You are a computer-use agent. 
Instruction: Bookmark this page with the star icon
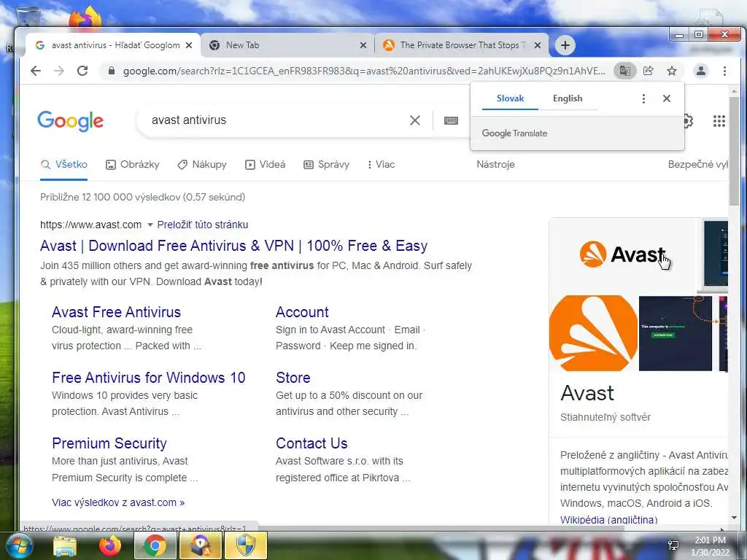click(672, 71)
